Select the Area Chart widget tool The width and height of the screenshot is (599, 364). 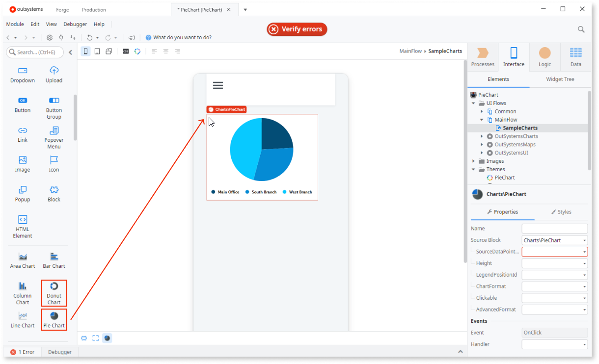22,260
